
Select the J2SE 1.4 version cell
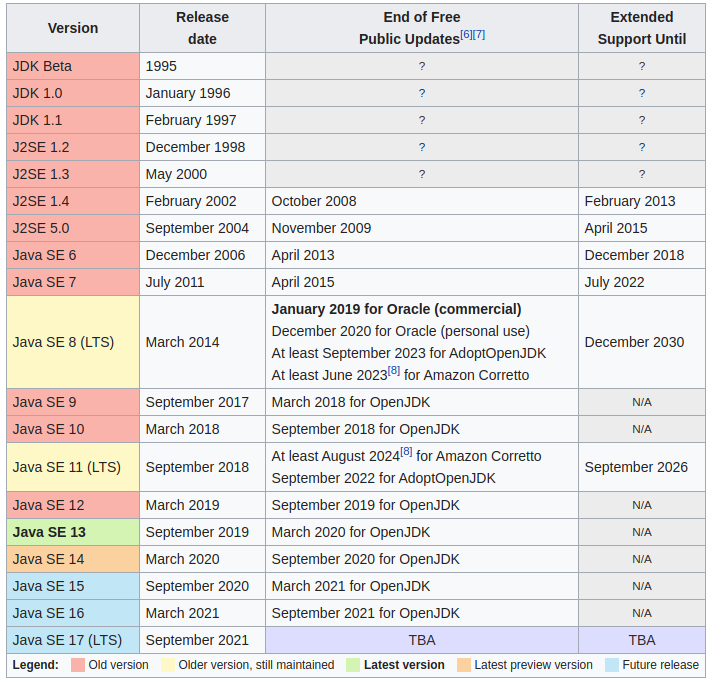pyautogui.click(x=73, y=201)
